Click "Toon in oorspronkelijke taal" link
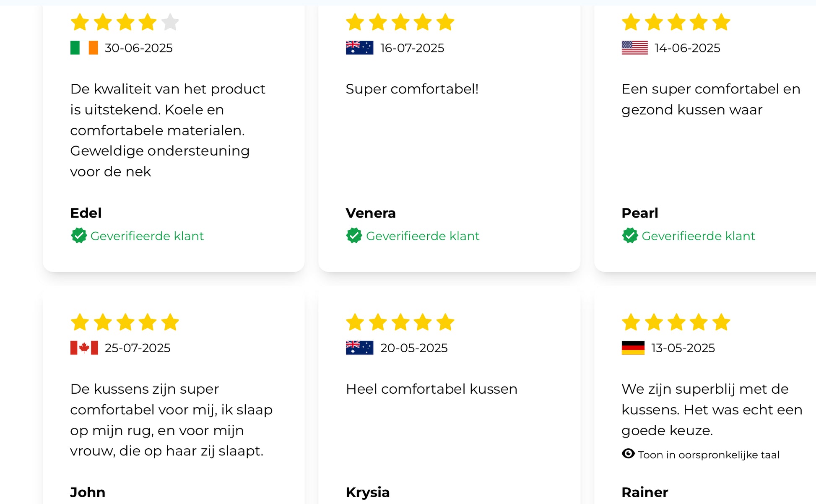The image size is (816, 504). pyautogui.click(x=708, y=455)
